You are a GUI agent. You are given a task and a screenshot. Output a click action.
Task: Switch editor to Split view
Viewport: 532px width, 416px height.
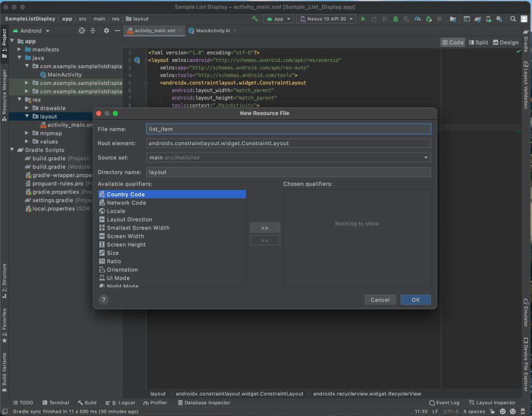coord(478,42)
